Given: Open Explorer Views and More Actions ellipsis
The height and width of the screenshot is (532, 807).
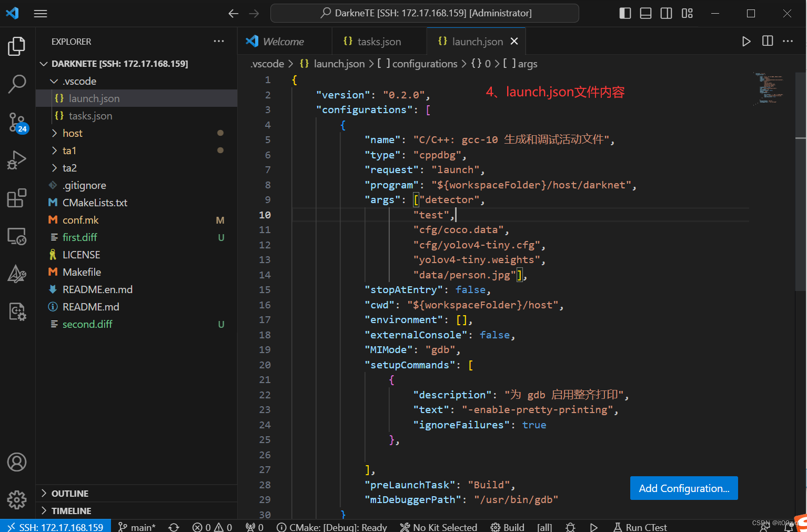Looking at the screenshot, I should tap(219, 41).
